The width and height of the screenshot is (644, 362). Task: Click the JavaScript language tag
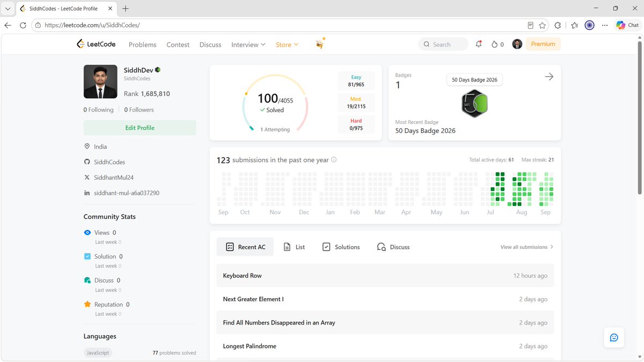(98, 353)
